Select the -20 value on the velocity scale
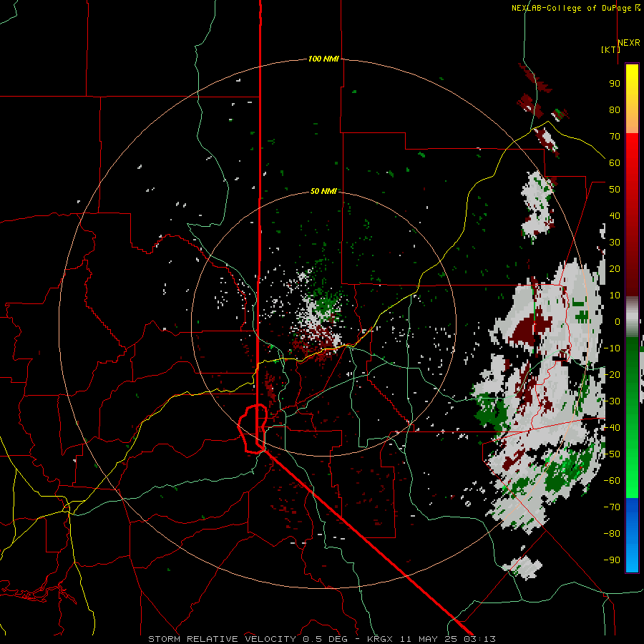The height and width of the screenshot is (644, 644). click(x=612, y=375)
